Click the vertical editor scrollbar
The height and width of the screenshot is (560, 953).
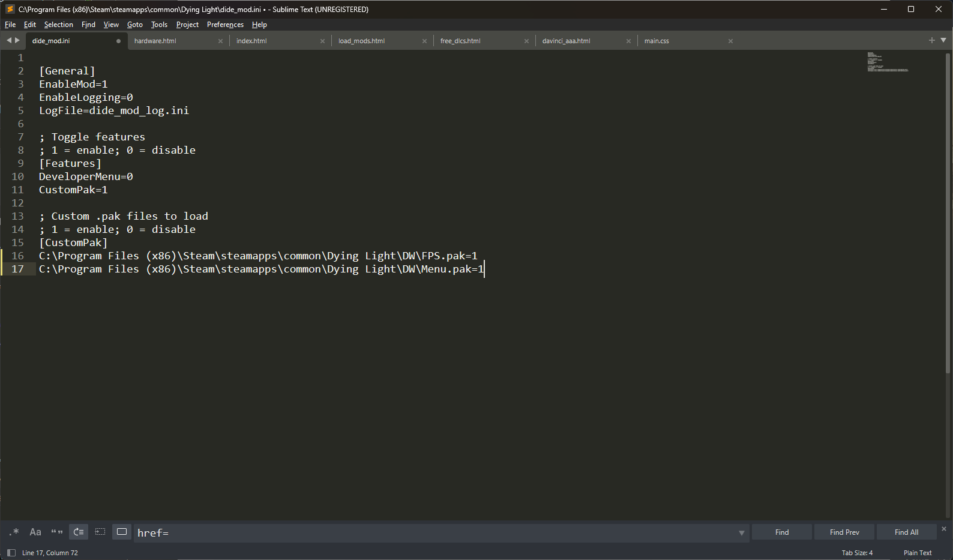coord(948,213)
